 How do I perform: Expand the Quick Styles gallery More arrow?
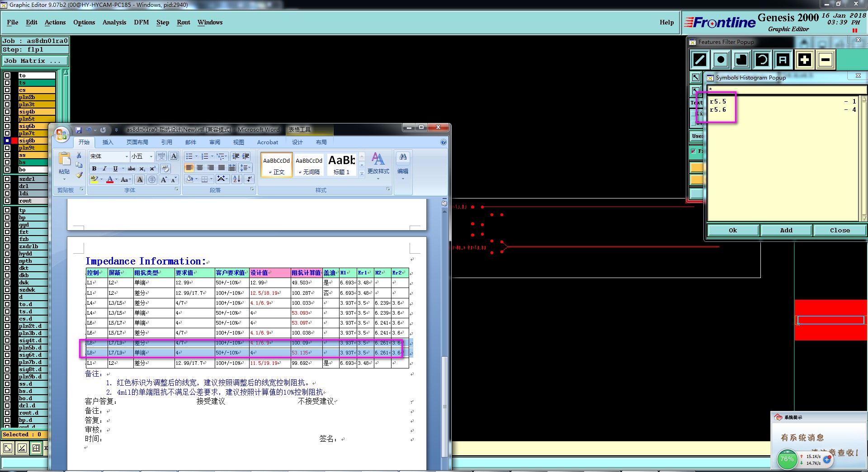pos(362,174)
